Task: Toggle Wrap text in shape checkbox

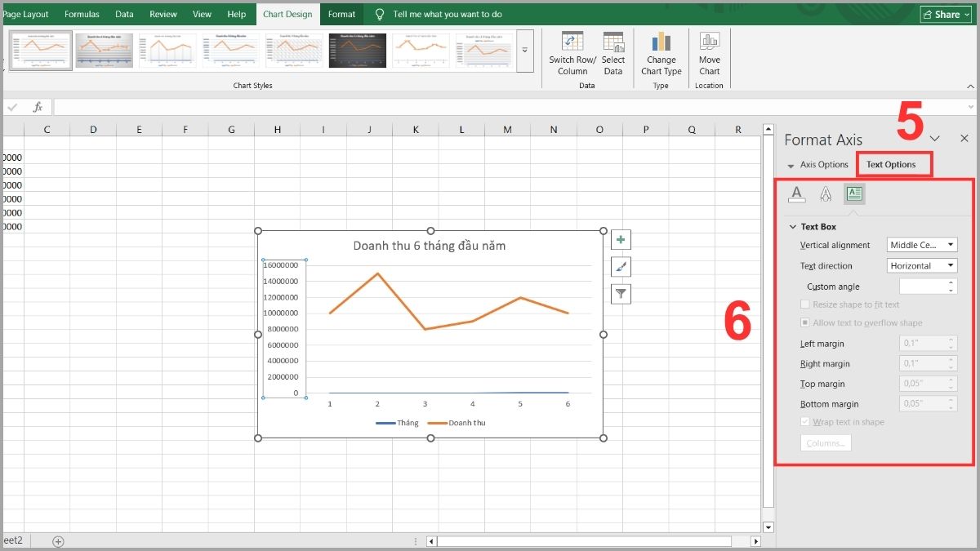Action: coord(805,422)
